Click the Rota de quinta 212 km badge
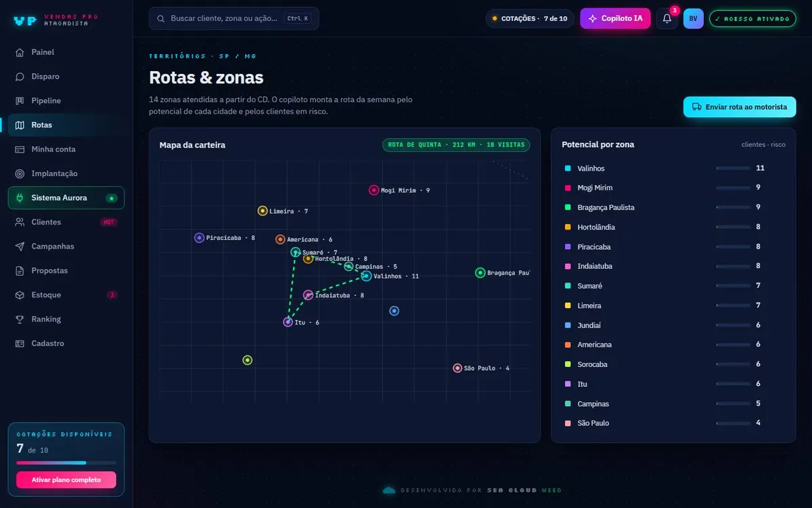 tap(456, 145)
